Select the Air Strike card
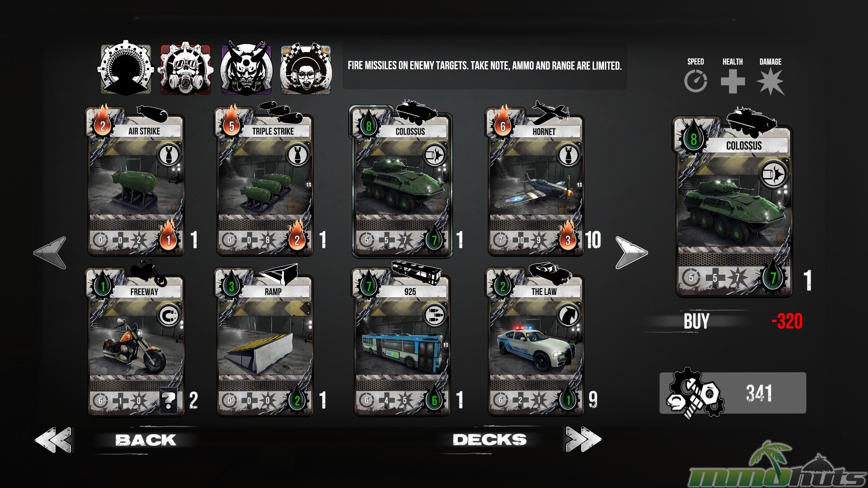The height and width of the screenshot is (488, 868). click(136, 181)
